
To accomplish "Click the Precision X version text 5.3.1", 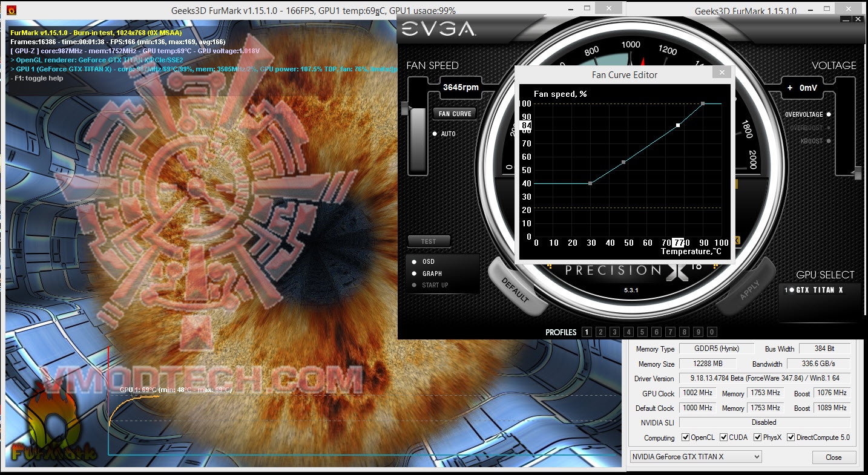I will point(632,290).
